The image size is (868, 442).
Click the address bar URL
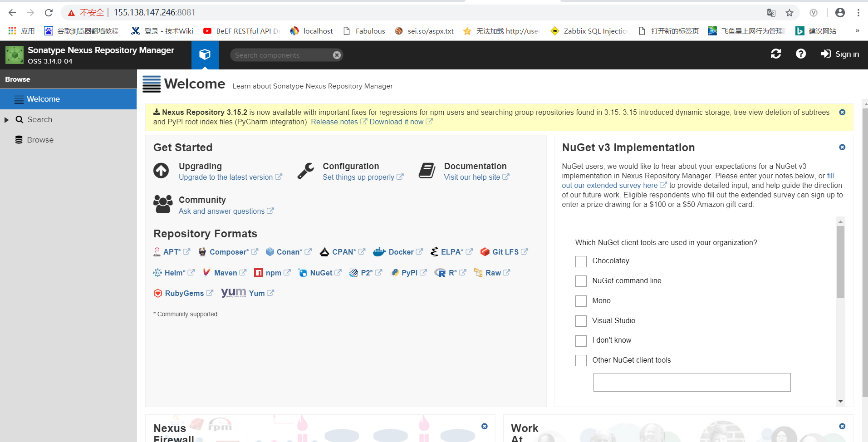pyautogui.click(x=154, y=13)
